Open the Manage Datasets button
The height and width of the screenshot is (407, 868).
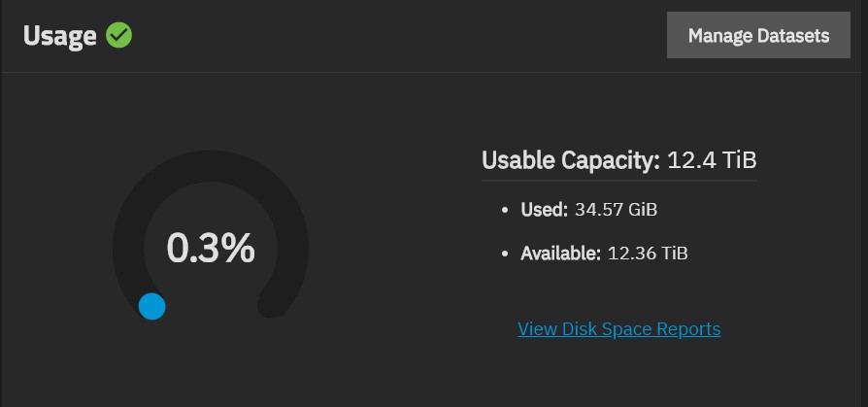click(758, 35)
